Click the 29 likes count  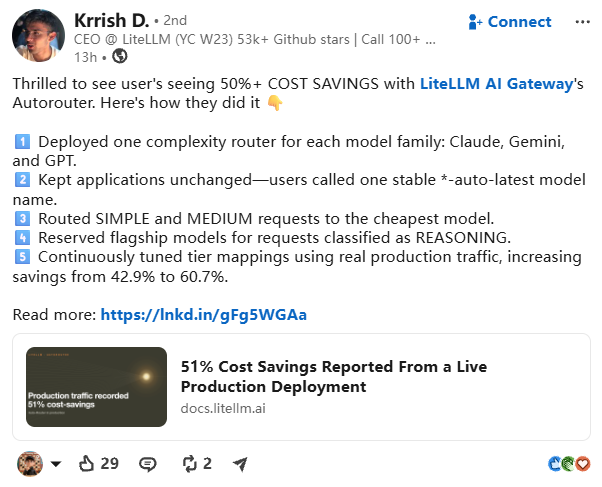(109, 464)
